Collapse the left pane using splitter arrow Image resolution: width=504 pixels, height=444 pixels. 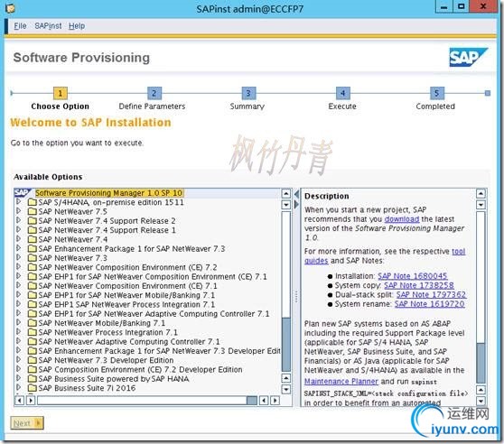point(296,194)
